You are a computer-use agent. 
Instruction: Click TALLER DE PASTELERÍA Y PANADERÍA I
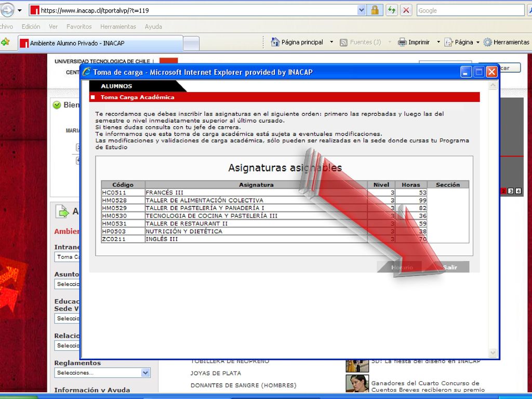coord(264,208)
